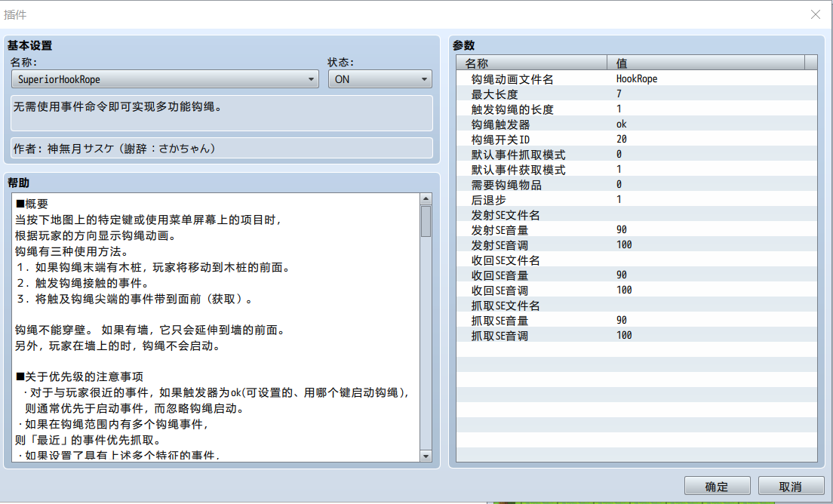The width and height of the screenshot is (833, 504).
Task: Select the 抓取SE音量 parameter
Action: 636,320
